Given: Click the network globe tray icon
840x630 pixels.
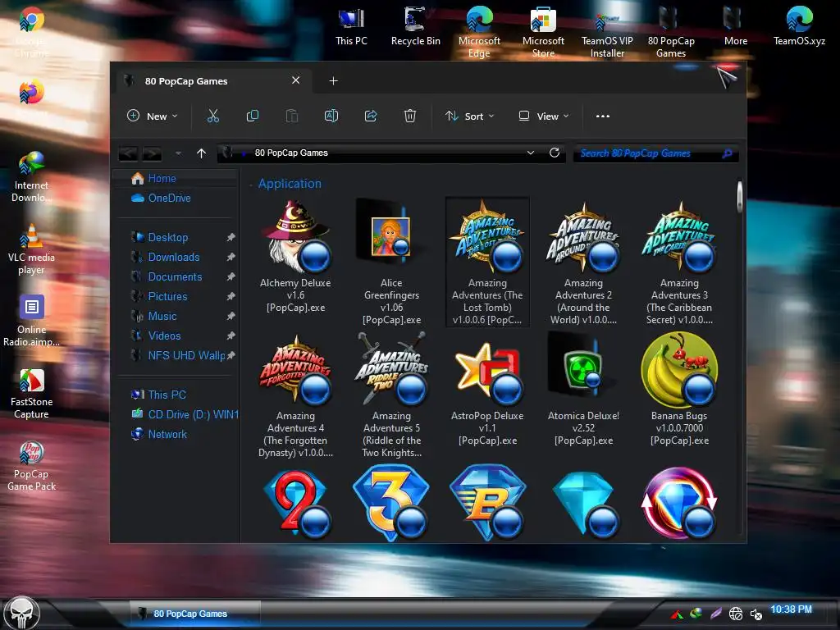Looking at the screenshot, I should 736,614.
